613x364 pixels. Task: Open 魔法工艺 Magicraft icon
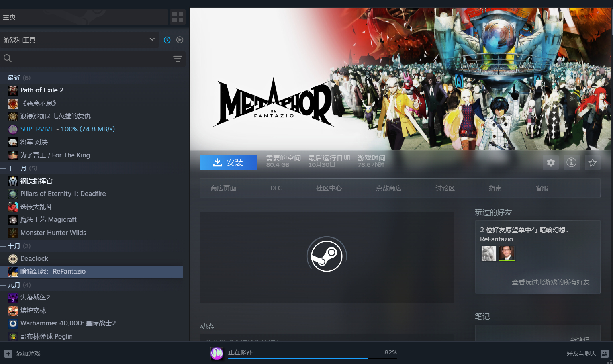coord(13,220)
